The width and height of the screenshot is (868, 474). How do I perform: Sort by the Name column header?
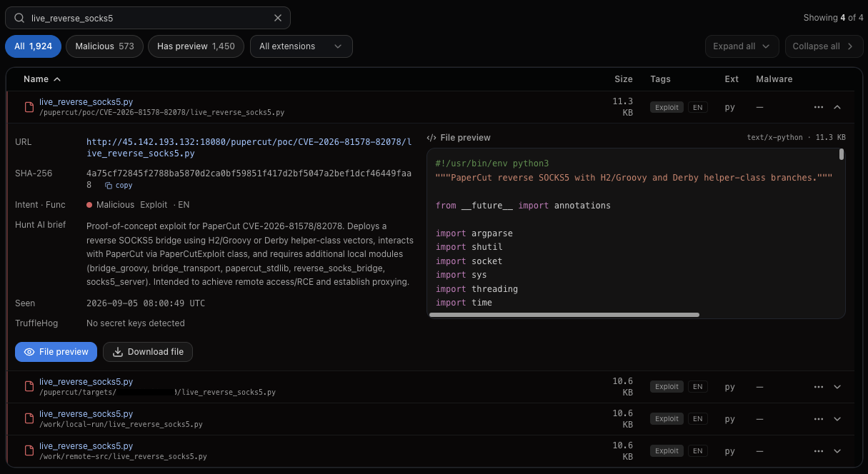42,79
